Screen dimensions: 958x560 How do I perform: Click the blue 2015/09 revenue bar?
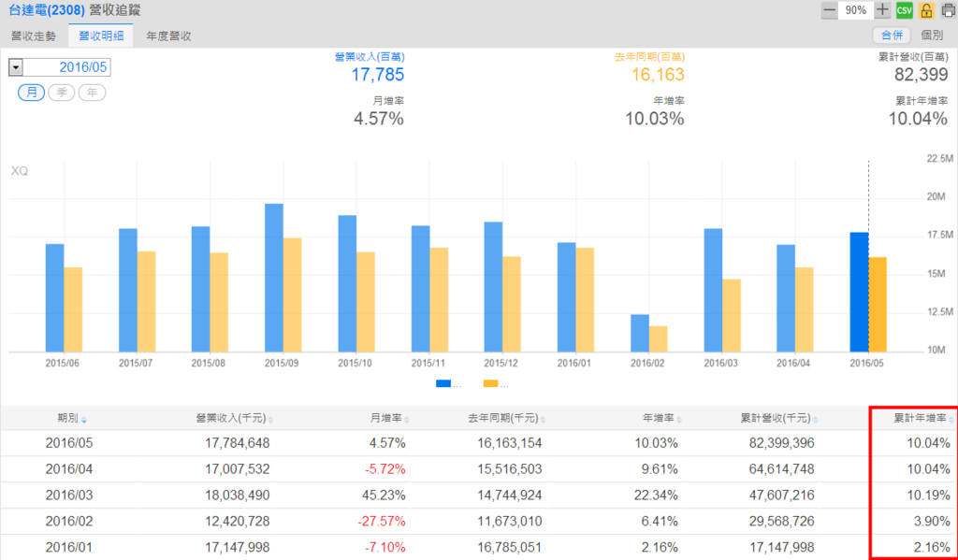tap(274, 278)
